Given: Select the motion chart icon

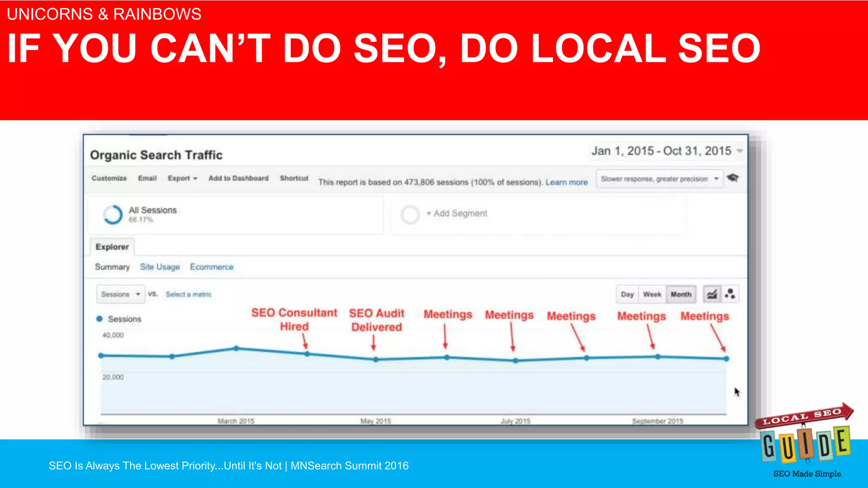Looking at the screenshot, I should [730, 294].
